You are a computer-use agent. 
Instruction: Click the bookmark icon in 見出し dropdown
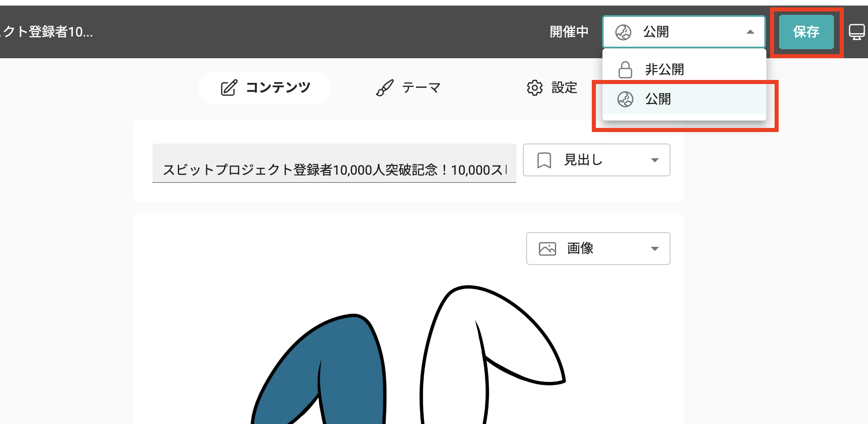(544, 160)
